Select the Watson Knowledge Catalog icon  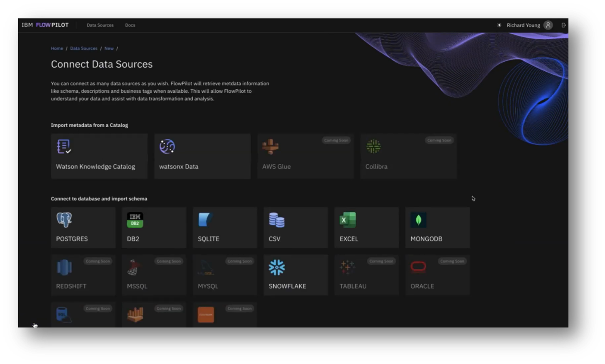pos(64,146)
